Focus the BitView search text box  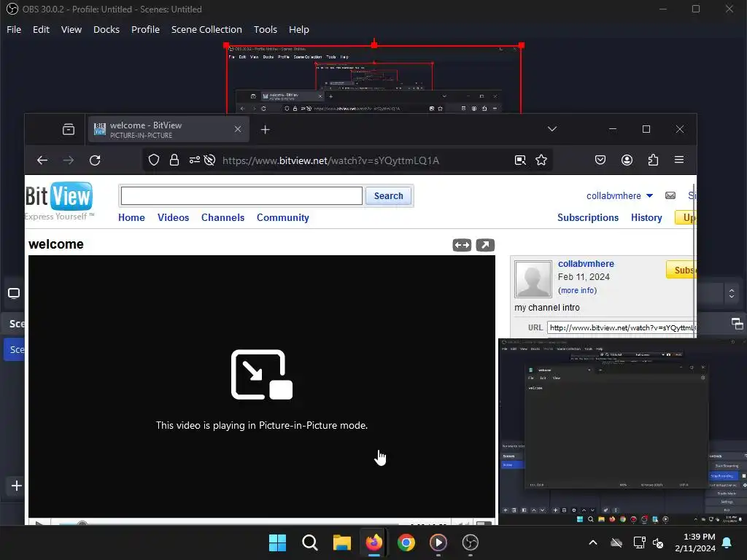[x=241, y=195]
